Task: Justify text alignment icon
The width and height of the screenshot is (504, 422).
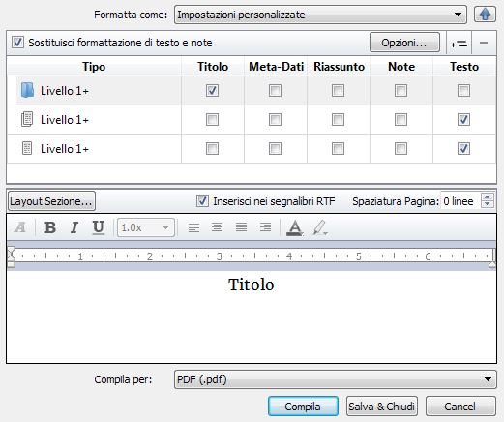Action: [x=241, y=227]
